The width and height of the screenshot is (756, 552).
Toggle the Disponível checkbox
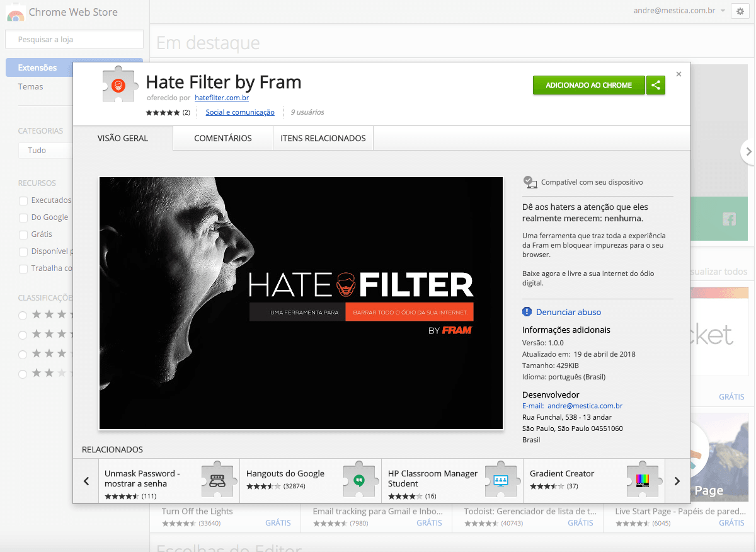[x=23, y=251]
